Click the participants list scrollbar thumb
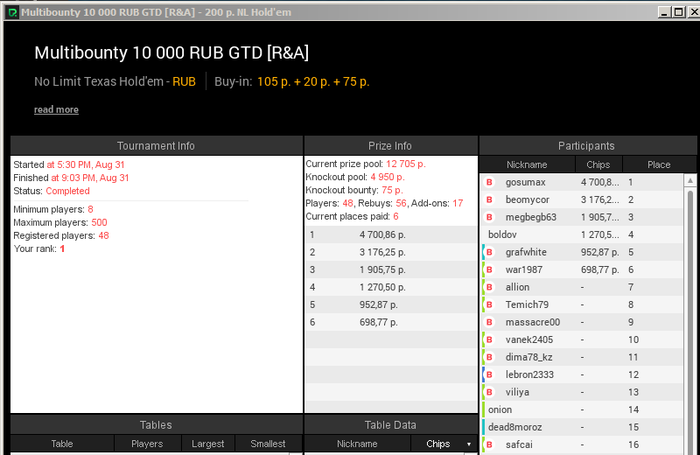700x455 pixels. (690, 321)
